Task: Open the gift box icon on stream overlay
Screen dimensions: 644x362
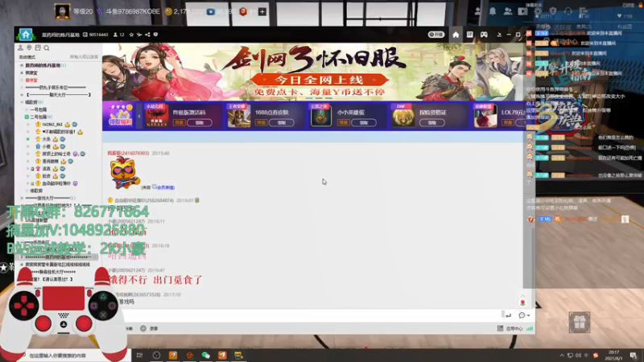Action: (x=580, y=323)
